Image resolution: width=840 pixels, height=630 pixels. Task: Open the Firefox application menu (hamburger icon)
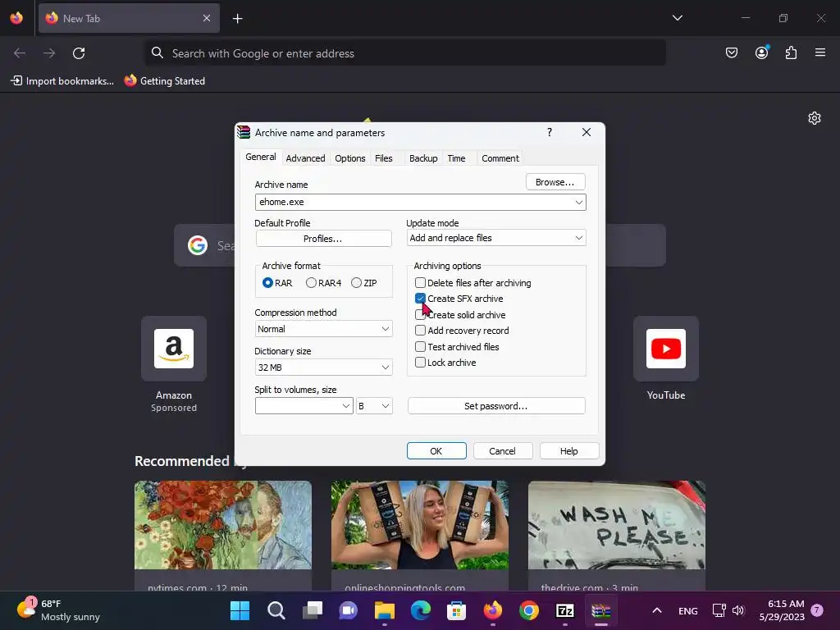point(819,52)
